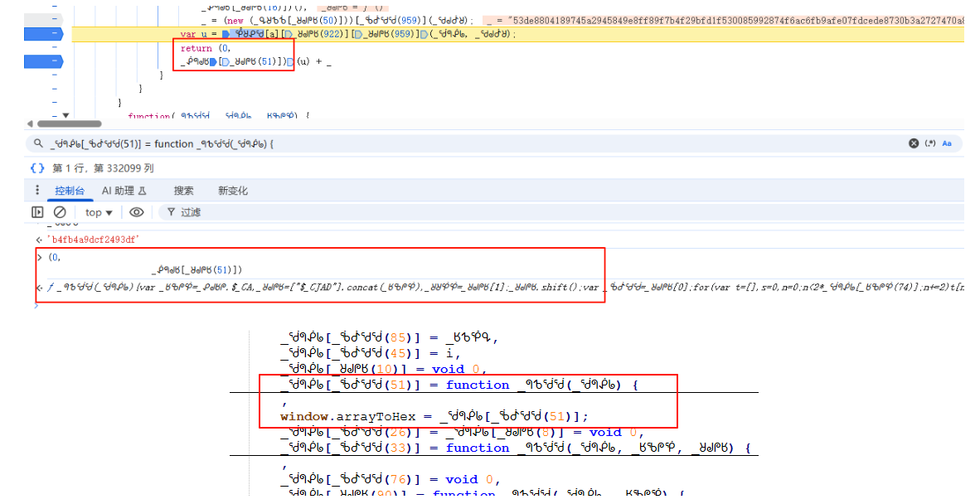
Task: Open the 'top' JavaScript context dropdown
Action: click(x=99, y=212)
